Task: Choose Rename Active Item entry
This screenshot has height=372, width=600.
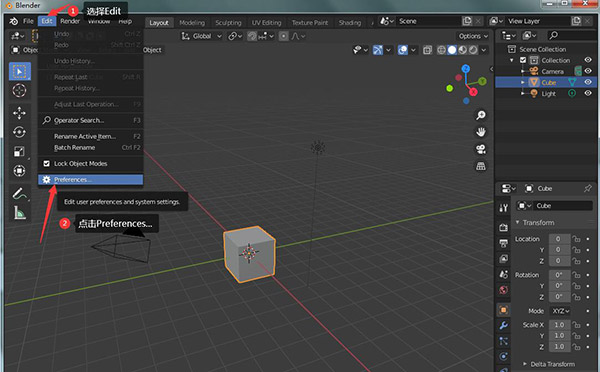Action: (91, 137)
